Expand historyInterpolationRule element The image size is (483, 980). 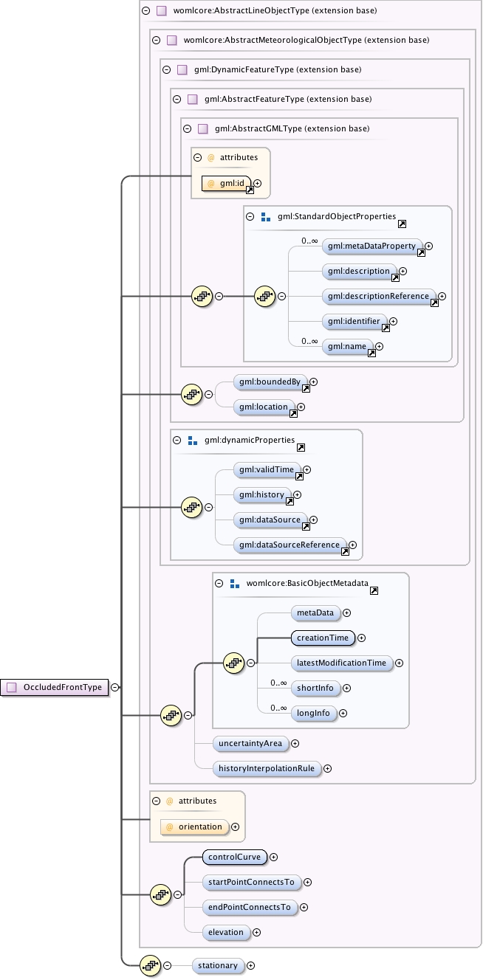click(327, 768)
